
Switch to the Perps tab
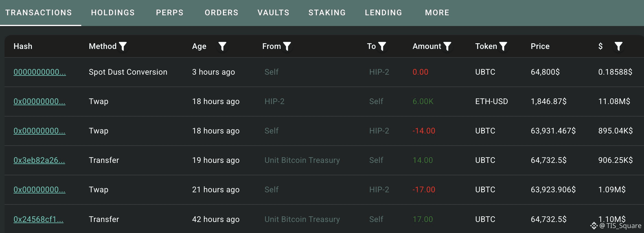point(170,13)
